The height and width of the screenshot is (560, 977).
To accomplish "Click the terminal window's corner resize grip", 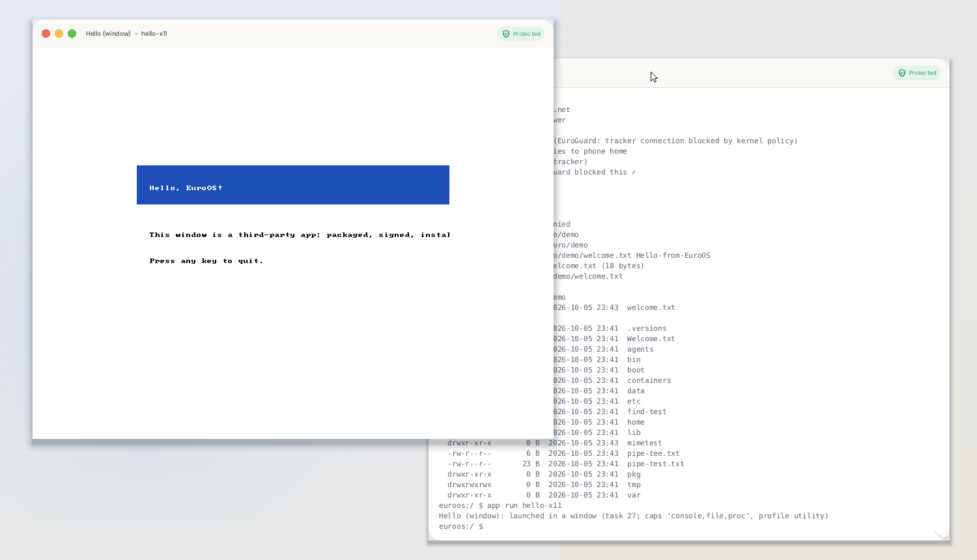I will [941, 535].
